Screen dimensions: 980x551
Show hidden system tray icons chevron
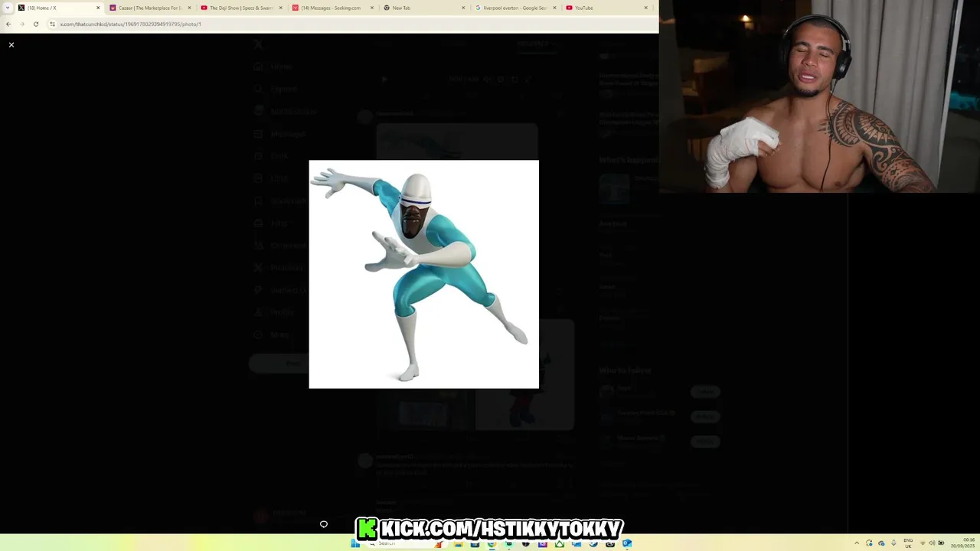point(857,543)
